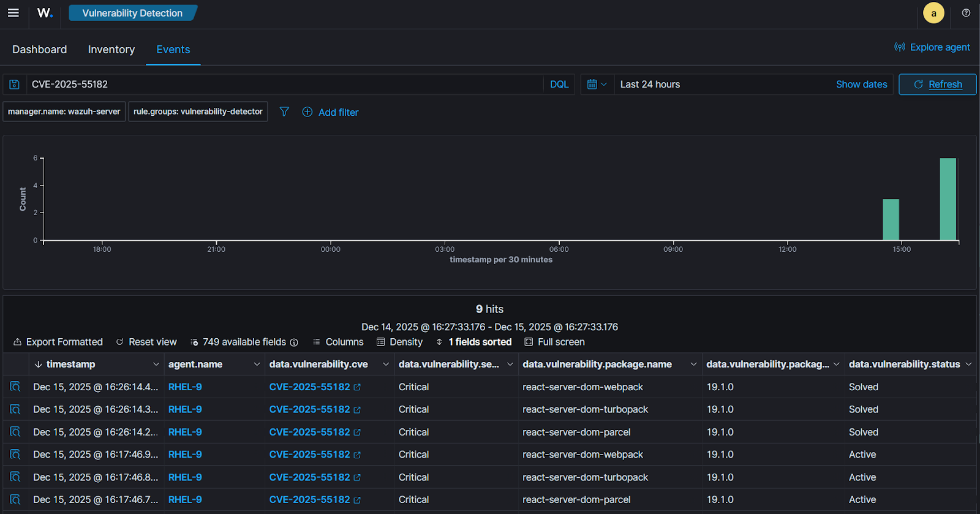
Task: Open 749 available fields selector
Action: click(244, 342)
